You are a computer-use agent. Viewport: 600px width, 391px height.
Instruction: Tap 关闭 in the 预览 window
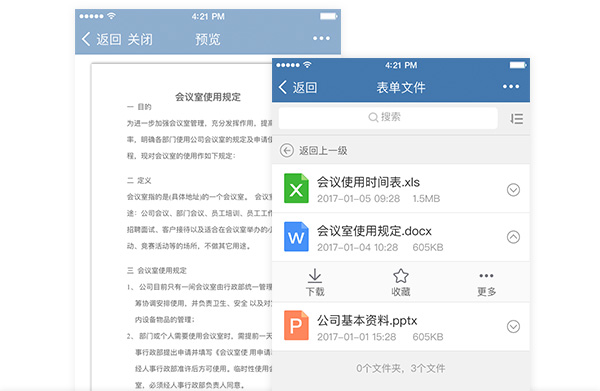pos(140,39)
